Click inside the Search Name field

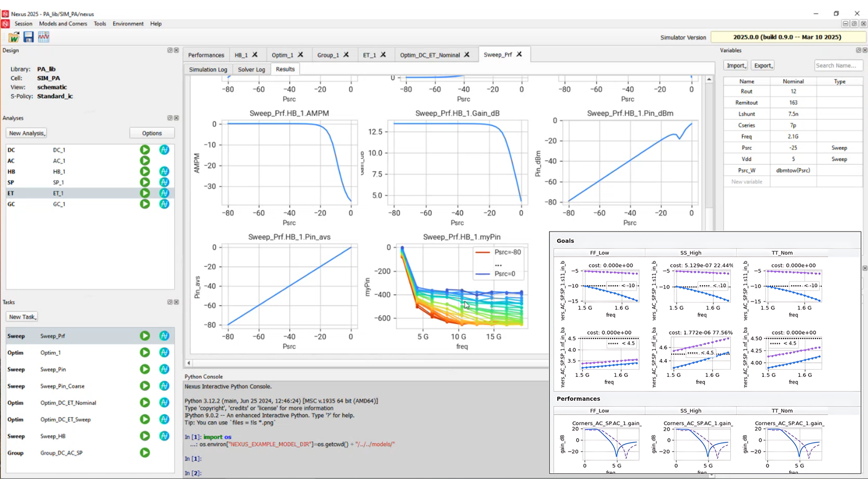(x=839, y=65)
